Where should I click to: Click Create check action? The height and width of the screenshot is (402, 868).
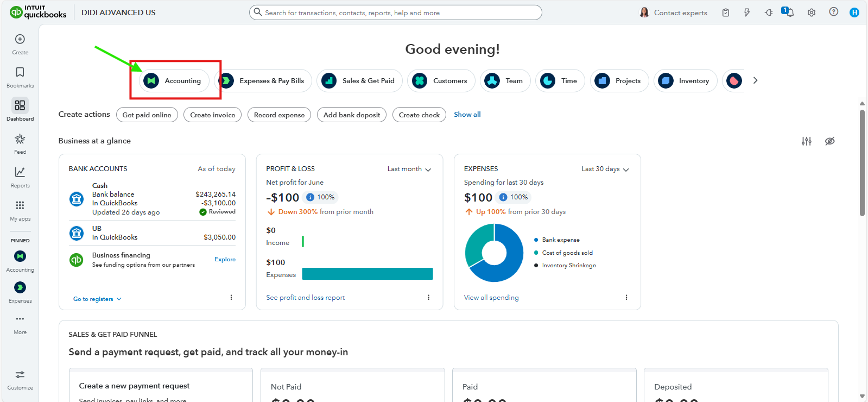pyautogui.click(x=420, y=115)
